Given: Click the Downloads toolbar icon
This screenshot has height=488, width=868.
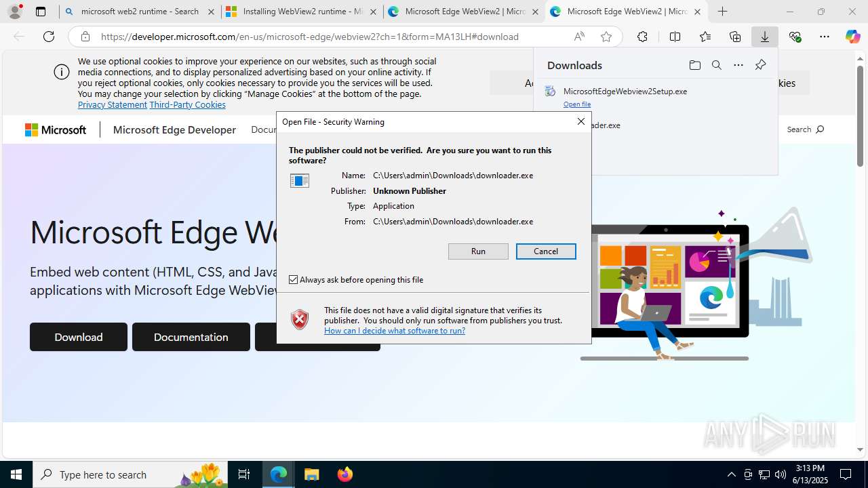Looking at the screenshot, I should click(x=765, y=37).
